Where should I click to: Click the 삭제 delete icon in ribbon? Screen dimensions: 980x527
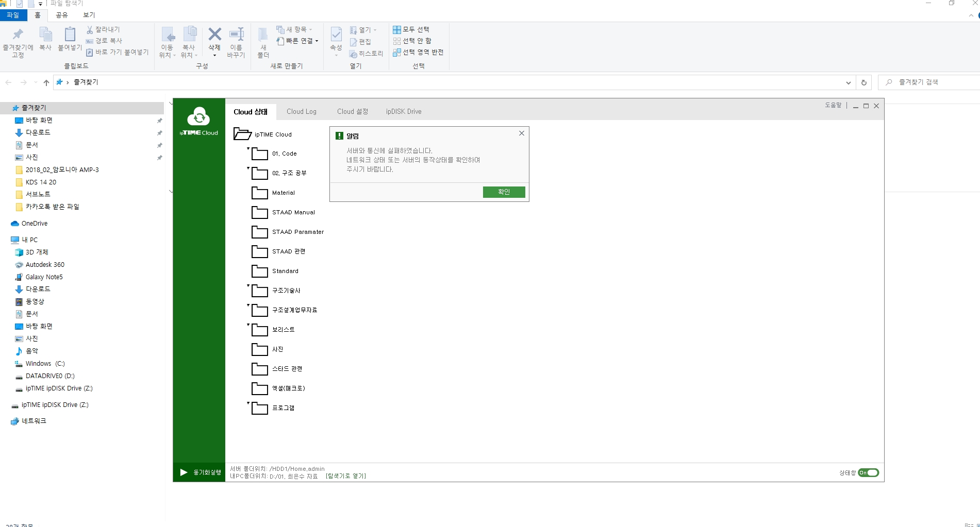[x=214, y=35]
